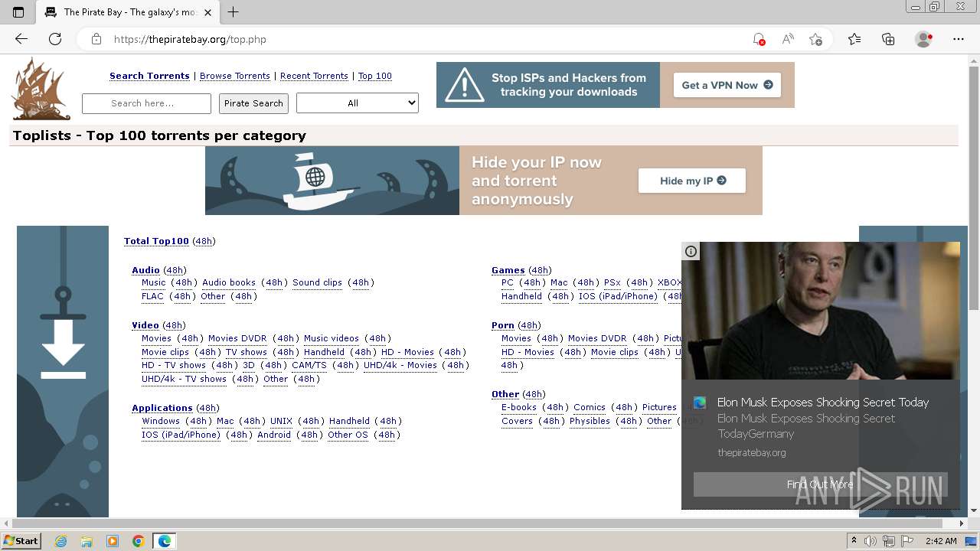This screenshot has width=980, height=551.
Task: Click the Pirate Search button
Action: coord(253,103)
